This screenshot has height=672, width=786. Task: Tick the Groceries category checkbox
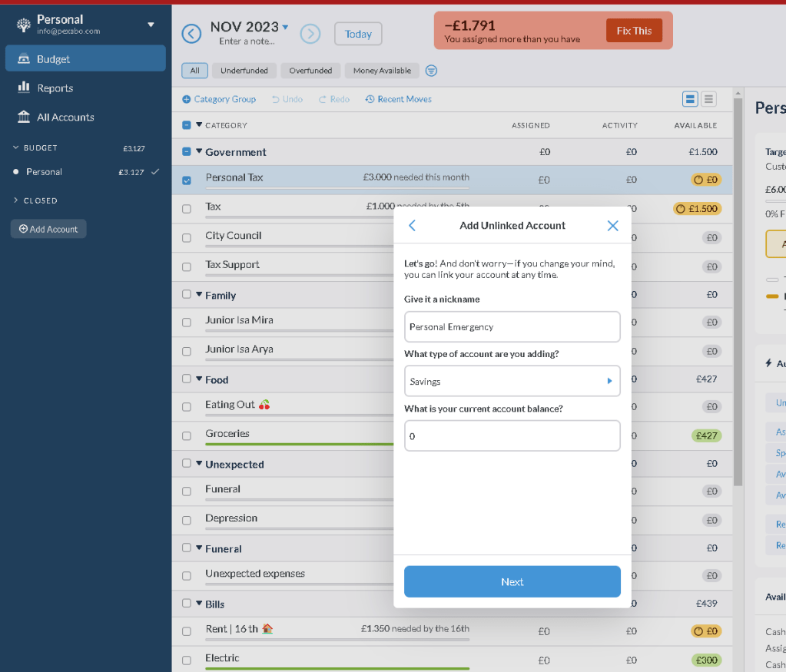point(187,436)
